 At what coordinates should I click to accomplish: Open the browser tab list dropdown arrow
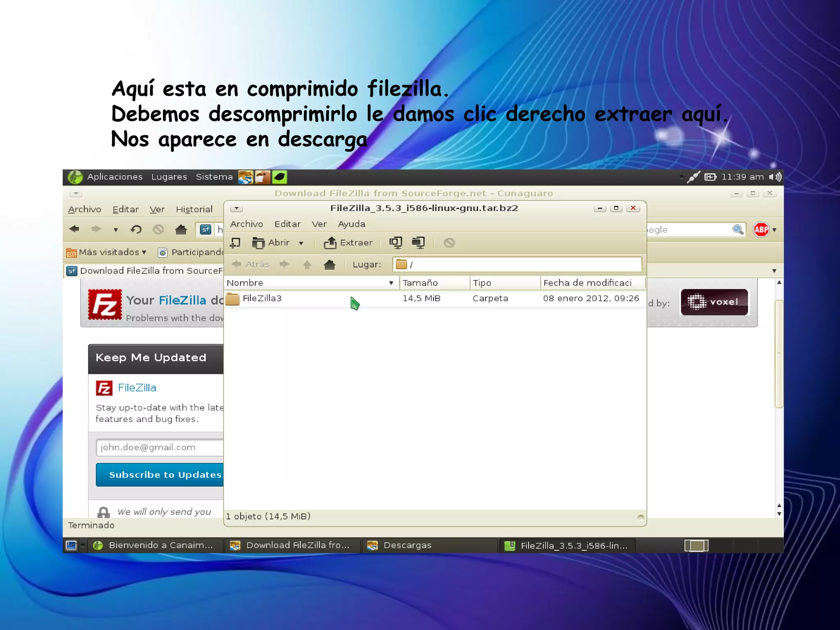[x=774, y=271]
